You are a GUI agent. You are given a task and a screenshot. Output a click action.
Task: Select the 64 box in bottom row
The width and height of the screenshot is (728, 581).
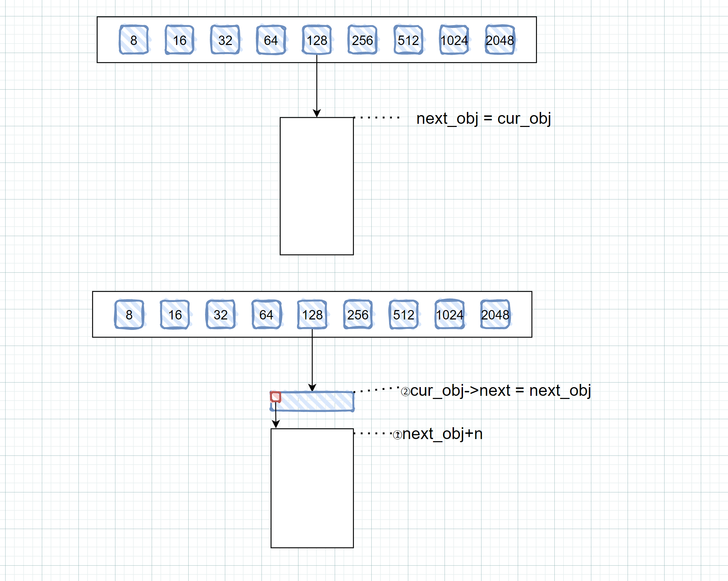pyautogui.click(x=266, y=315)
